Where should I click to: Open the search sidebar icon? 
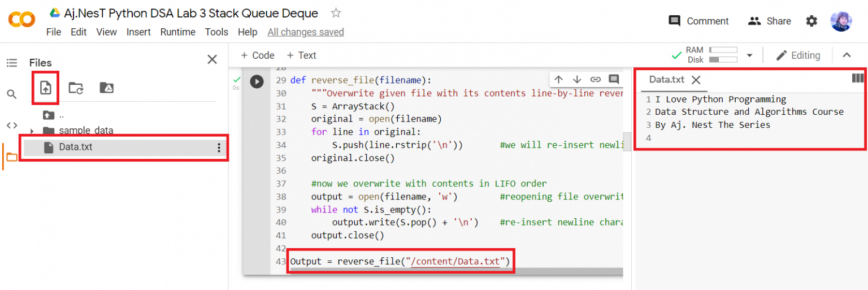(12, 94)
